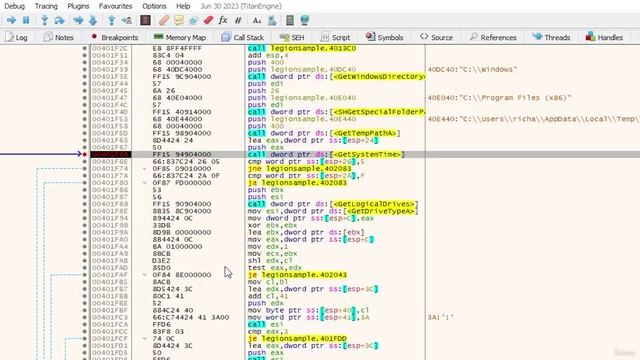Switch to the Breakpoints tab
Screen dimensions: 640x360
pos(115,37)
